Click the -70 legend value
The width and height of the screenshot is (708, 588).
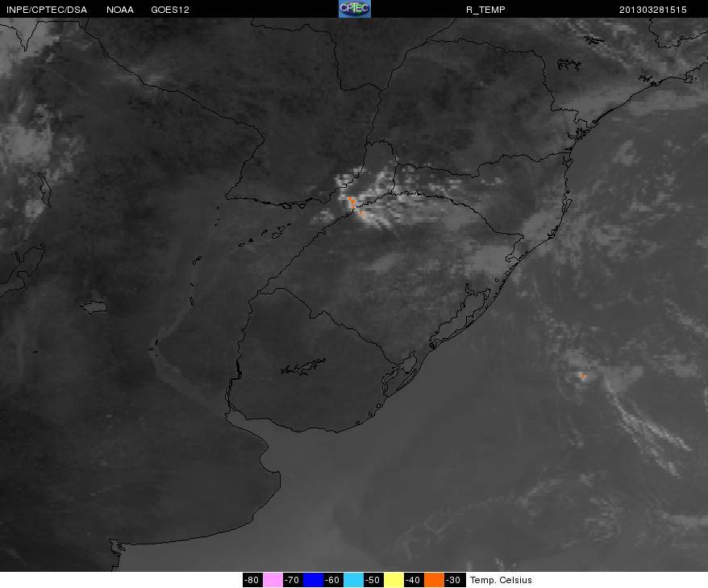point(293,580)
